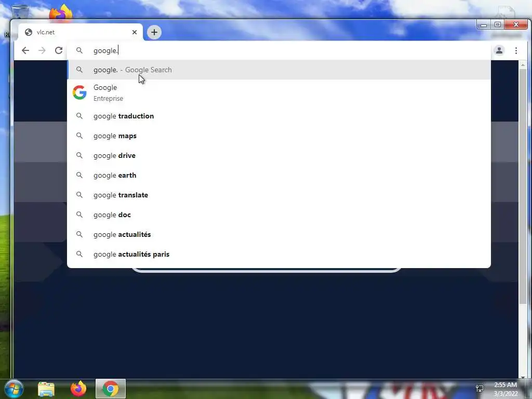The image size is (532, 399).
Task: Click the forward navigation arrow
Action: [x=42, y=50]
